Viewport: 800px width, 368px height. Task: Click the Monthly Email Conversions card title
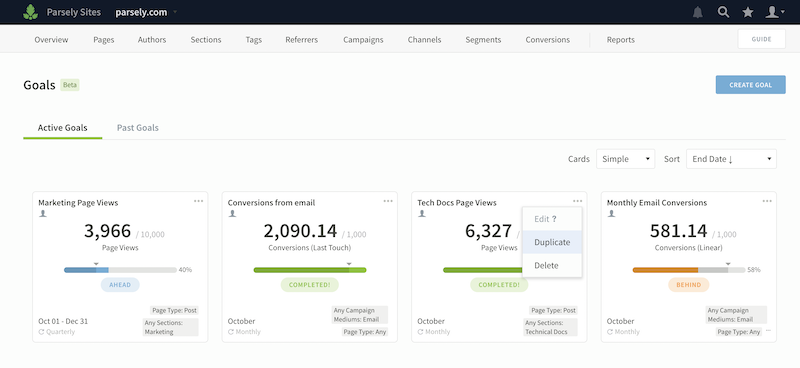click(657, 203)
